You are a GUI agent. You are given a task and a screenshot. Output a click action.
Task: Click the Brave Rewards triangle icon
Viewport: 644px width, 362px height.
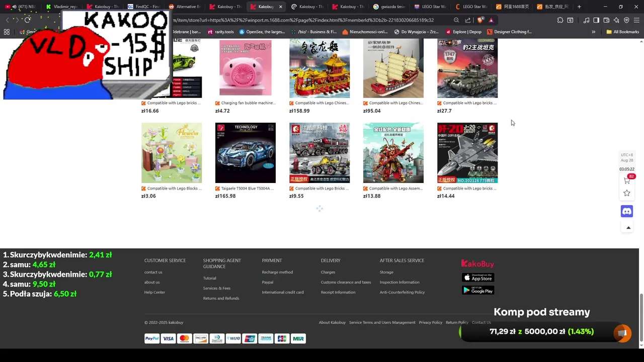[491, 20]
